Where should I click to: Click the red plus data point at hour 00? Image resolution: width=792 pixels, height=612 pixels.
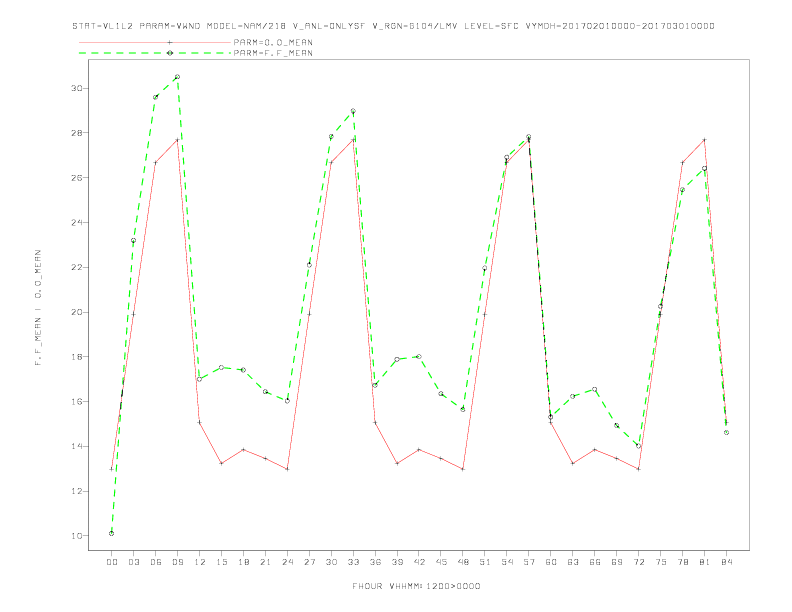tap(112, 469)
